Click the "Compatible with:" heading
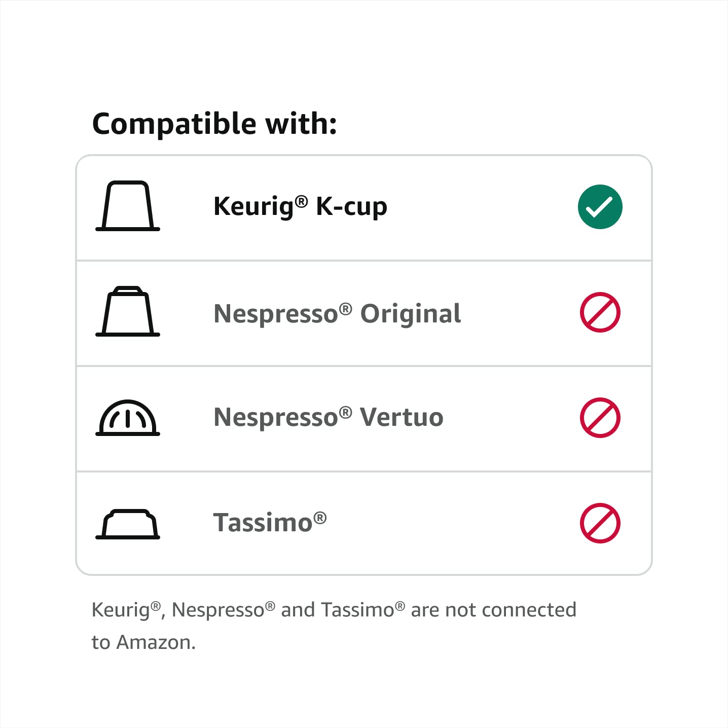This screenshot has height=728, width=728. click(214, 124)
